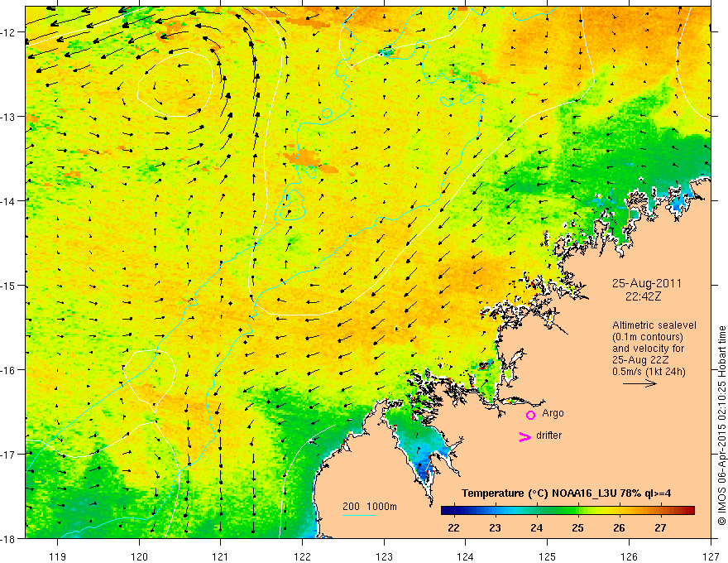Click the '22:42Z' time label

(x=643, y=296)
